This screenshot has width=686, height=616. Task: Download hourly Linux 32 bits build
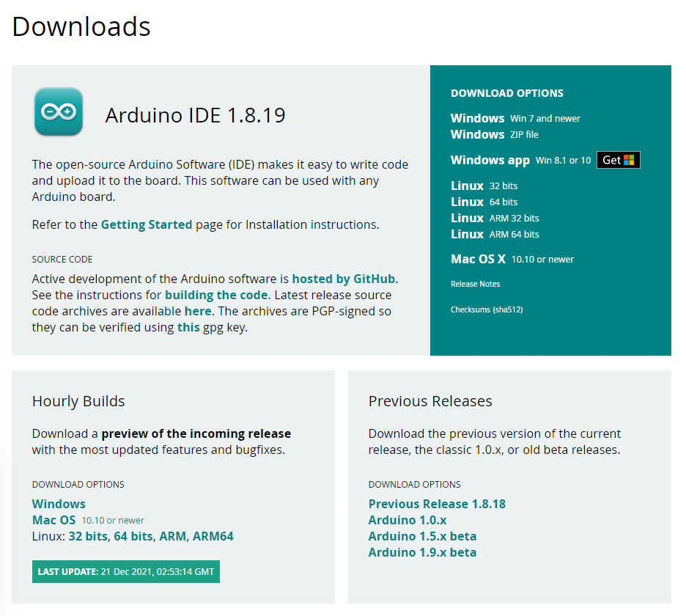point(88,536)
